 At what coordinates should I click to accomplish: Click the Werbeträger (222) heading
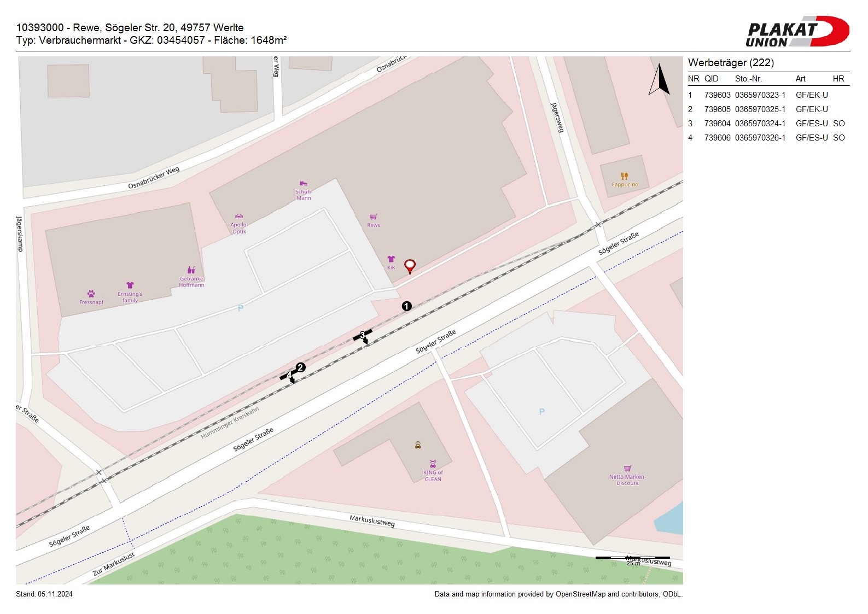[x=731, y=63]
